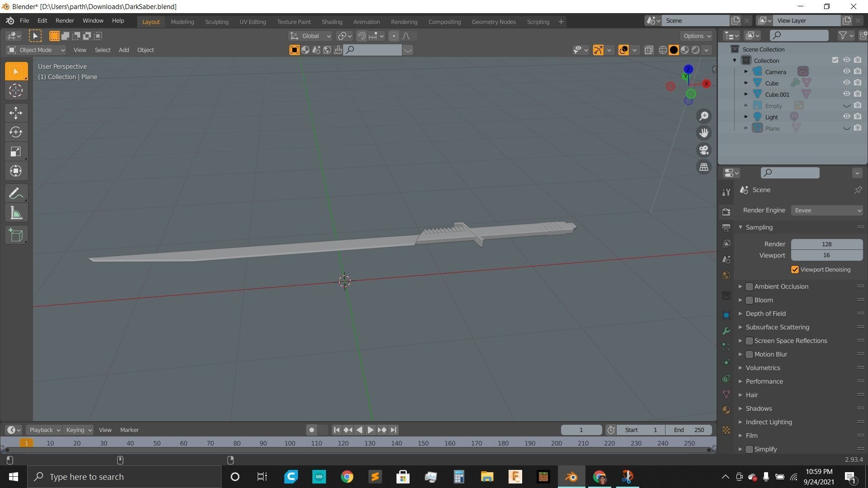Open the View Layer properties tab
Viewport: 868px width, 488px height.
click(726, 244)
